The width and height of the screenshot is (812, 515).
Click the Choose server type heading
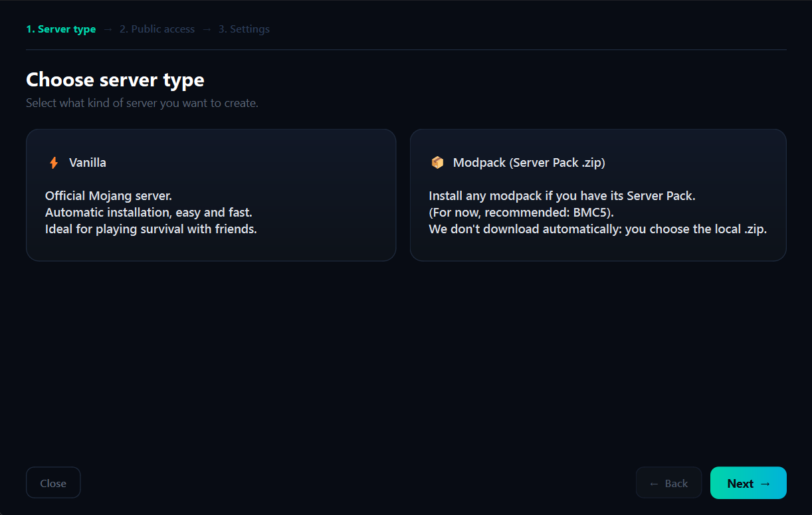click(115, 80)
